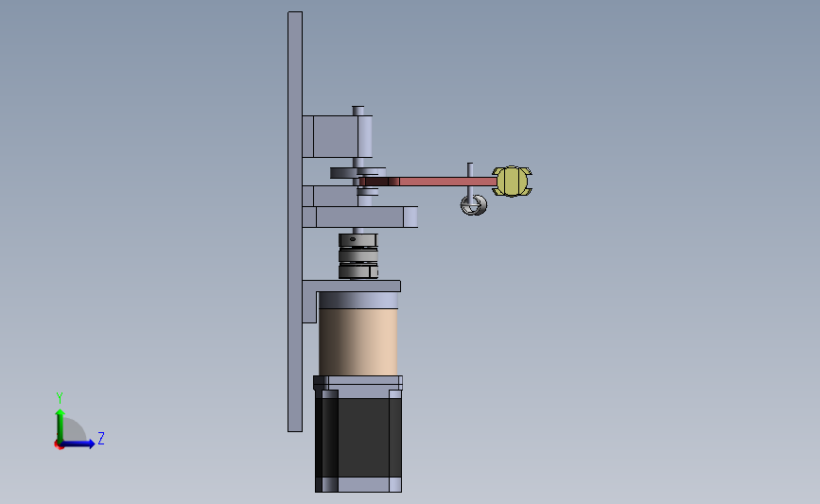Click the red origin point of the triad
Viewport: 820px width, 504px height.
(x=58, y=445)
